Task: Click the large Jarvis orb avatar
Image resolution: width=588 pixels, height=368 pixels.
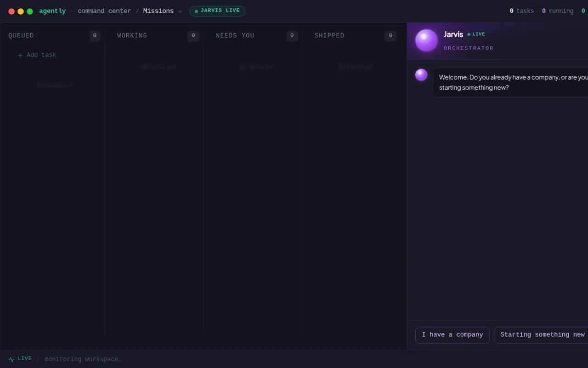Action: (427, 40)
